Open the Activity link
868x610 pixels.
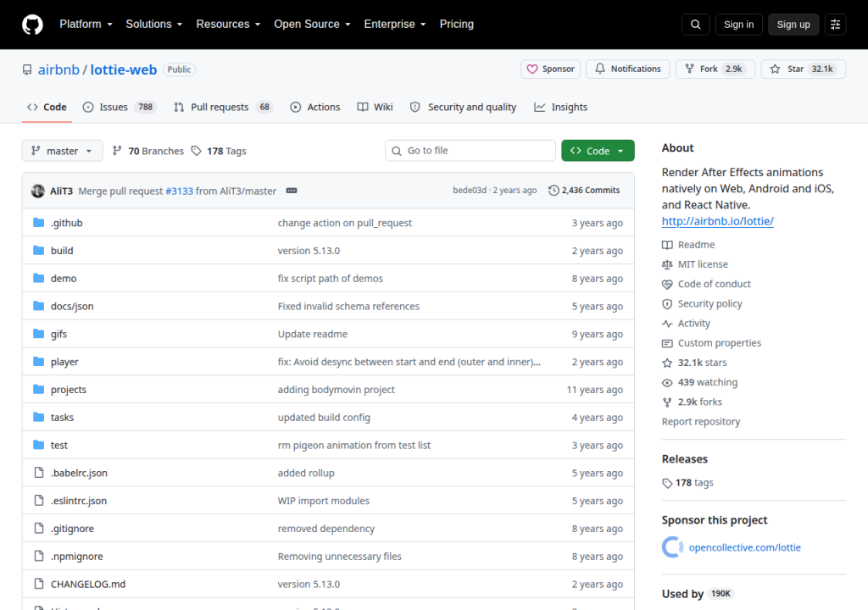pos(686,324)
